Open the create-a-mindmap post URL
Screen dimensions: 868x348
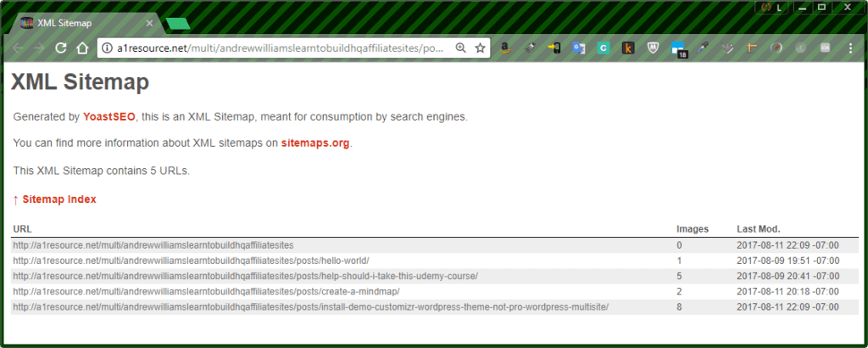coord(206,291)
